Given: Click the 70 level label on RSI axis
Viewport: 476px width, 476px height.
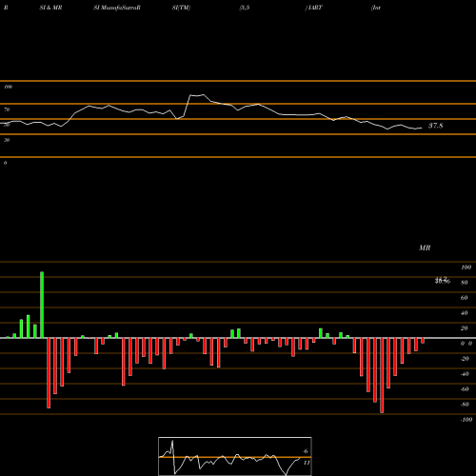Looking at the screenshot, I should click(7, 109).
